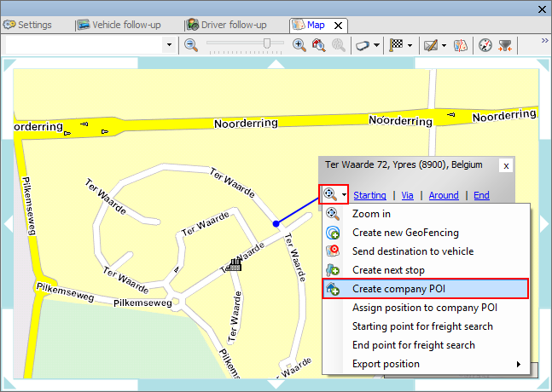Click the zoom level slider handle
552x392 pixels.
268,43
